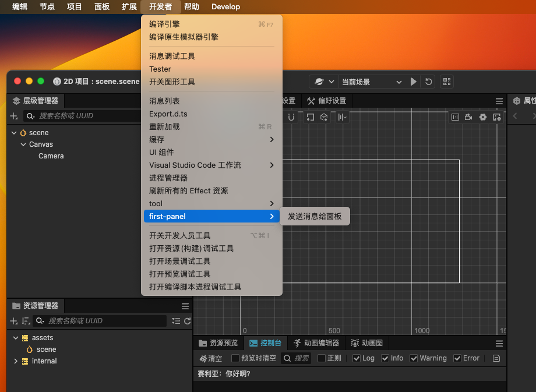Collapse the assets folder
The height and width of the screenshot is (392, 536).
(x=15, y=338)
